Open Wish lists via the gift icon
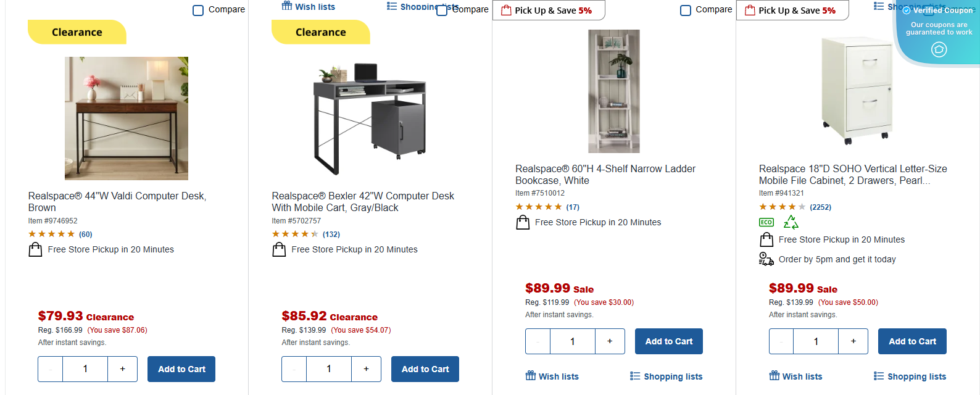 (x=288, y=6)
